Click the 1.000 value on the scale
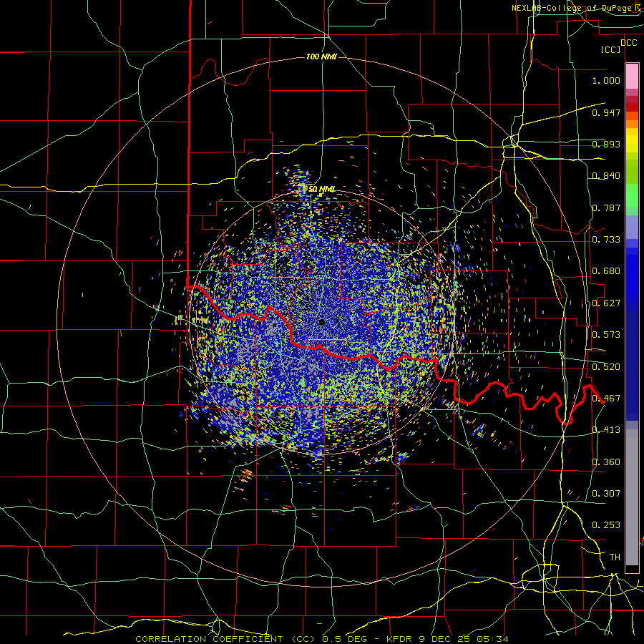Screen dimensions: 644x644 [x=606, y=80]
